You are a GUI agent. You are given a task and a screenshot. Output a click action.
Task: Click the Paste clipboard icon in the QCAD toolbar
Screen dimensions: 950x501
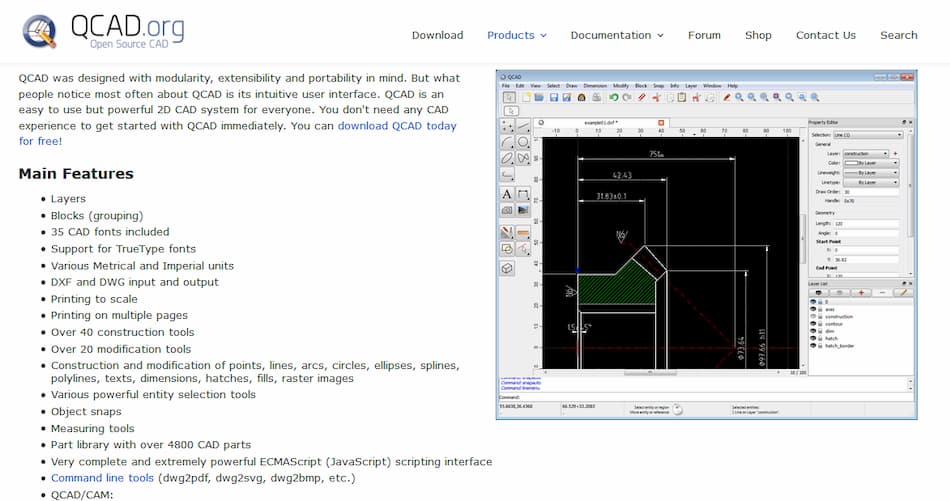point(682,97)
